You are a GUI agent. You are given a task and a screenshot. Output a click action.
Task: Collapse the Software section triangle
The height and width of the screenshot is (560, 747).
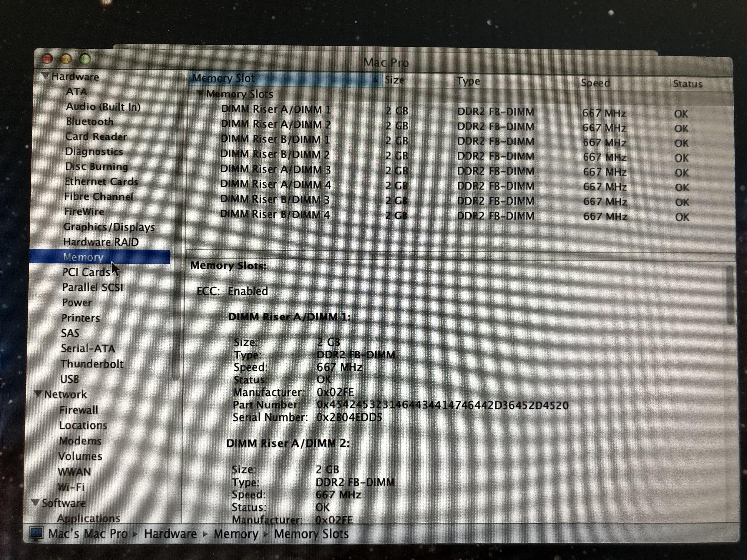35,502
